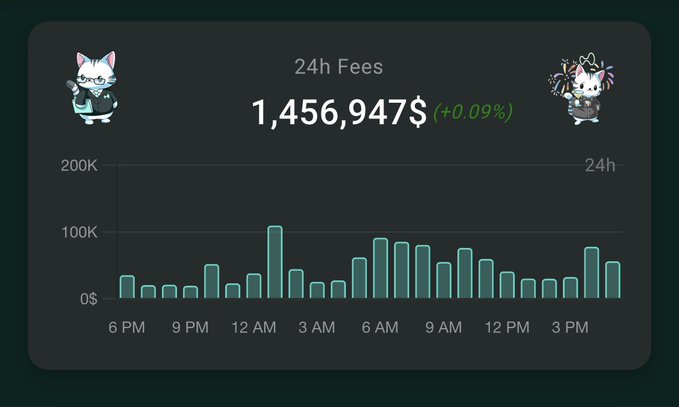Click the 9 PM x-axis label
The height and width of the screenshot is (407, 679).
[190, 327]
